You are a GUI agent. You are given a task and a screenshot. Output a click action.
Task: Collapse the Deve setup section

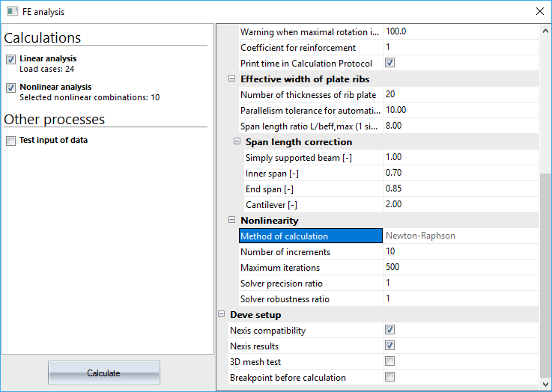point(222,314)
